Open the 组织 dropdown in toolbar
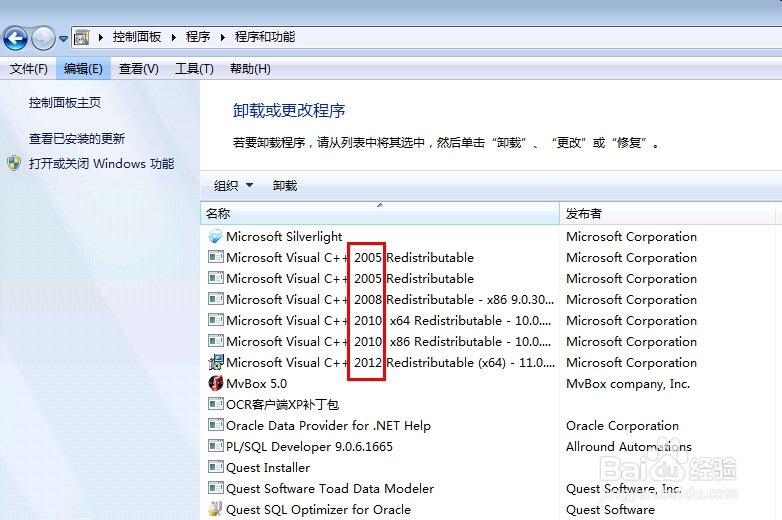Viewport: 782px width, 520px height. [x=233, y=186]
